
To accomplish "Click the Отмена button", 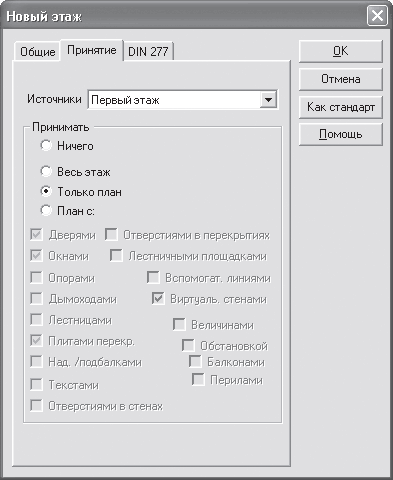I will point(341,79).
